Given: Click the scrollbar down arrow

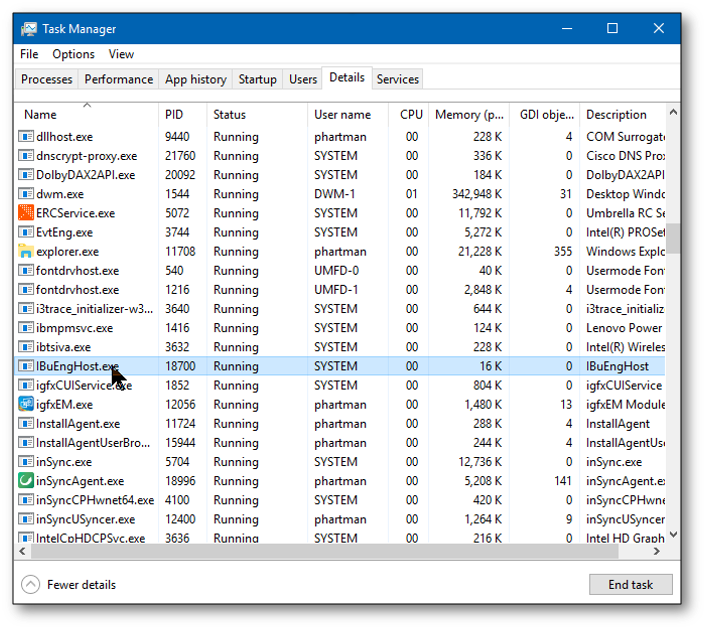Looking at the screenshot, I should 673,535.
